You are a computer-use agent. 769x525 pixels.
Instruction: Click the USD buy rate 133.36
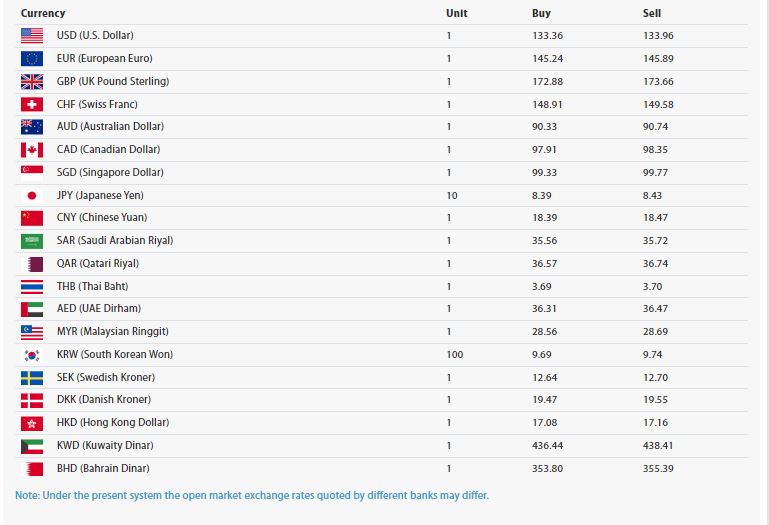tap(546, 36)
